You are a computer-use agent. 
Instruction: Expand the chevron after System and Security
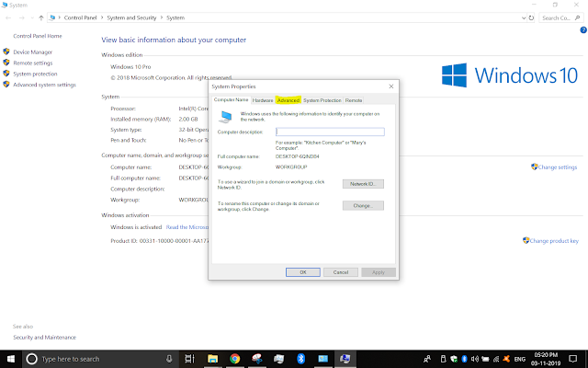click(x=162, y=17)
